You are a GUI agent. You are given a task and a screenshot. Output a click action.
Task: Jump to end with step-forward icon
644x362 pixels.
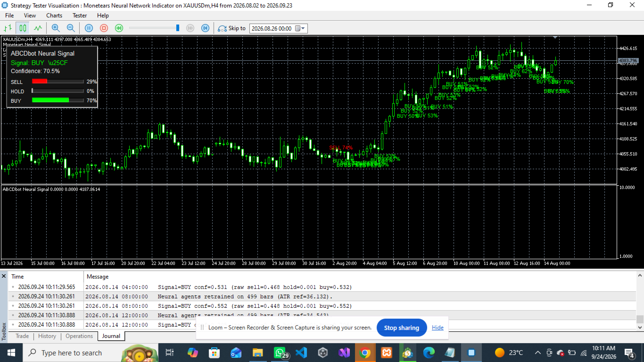[x=205, y=28]
